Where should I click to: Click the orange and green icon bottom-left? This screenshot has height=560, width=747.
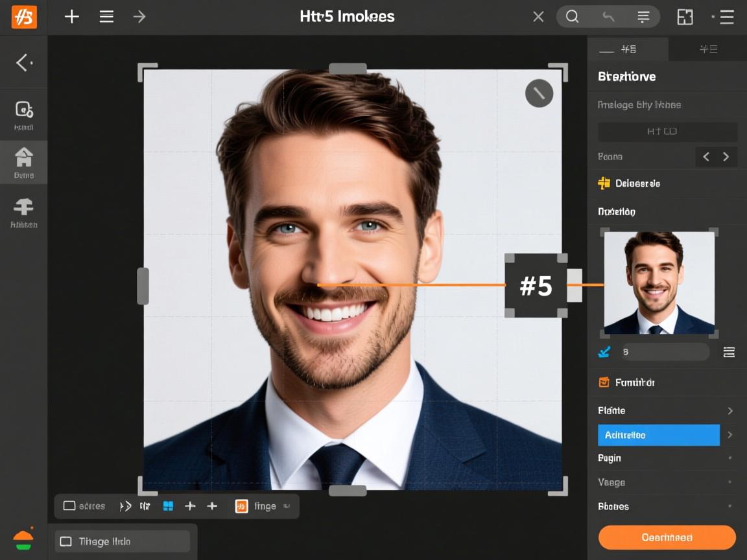(x=23, y=540)
